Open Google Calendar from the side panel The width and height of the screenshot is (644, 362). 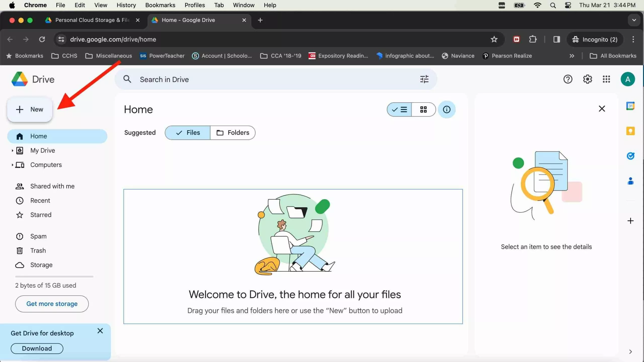point(631,106)
